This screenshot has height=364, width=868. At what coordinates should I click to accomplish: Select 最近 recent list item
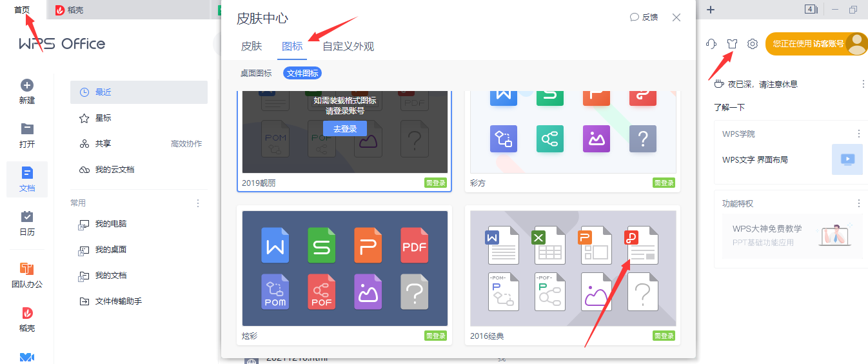pyautogui.click(x=139, y=92)
